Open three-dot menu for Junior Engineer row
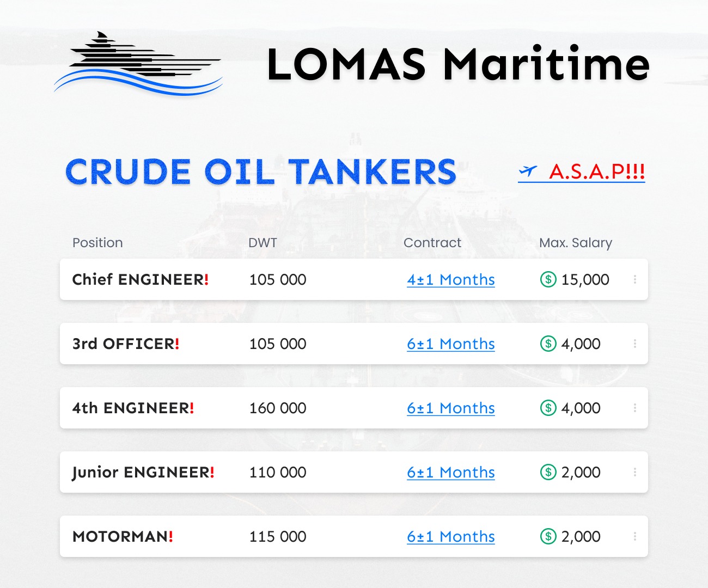708x588 pixels. [635, 472]
